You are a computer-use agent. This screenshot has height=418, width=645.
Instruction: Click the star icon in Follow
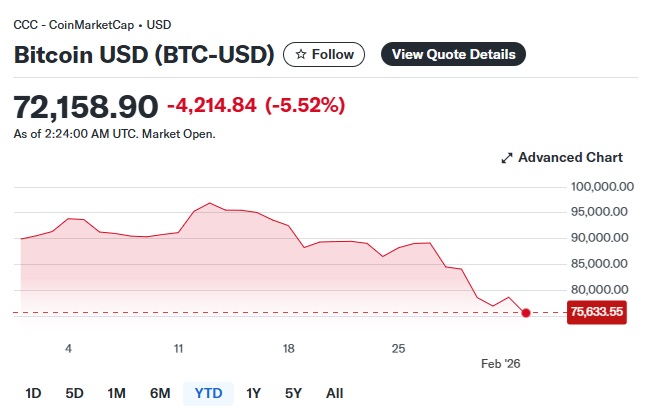(301, 54)
